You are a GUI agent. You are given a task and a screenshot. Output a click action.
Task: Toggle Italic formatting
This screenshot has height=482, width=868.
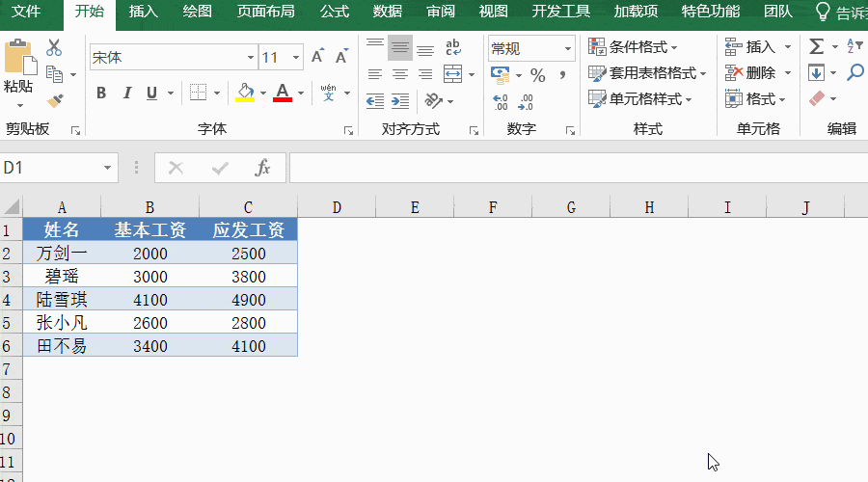pyautogui.click(x=127, y=93)
